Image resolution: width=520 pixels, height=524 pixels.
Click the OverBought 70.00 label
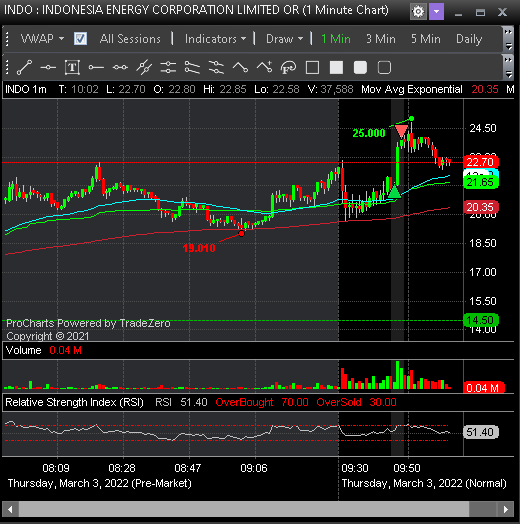point(262,402)
